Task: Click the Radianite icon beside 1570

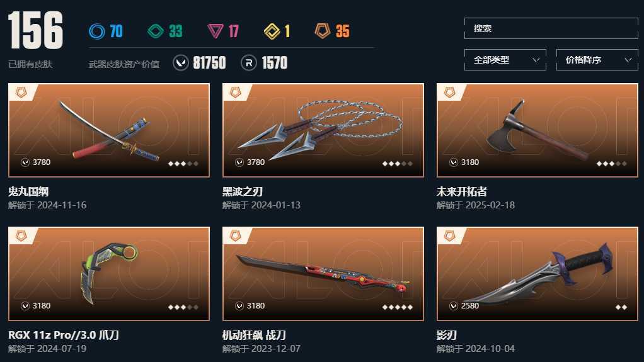Action: (248, 63)
